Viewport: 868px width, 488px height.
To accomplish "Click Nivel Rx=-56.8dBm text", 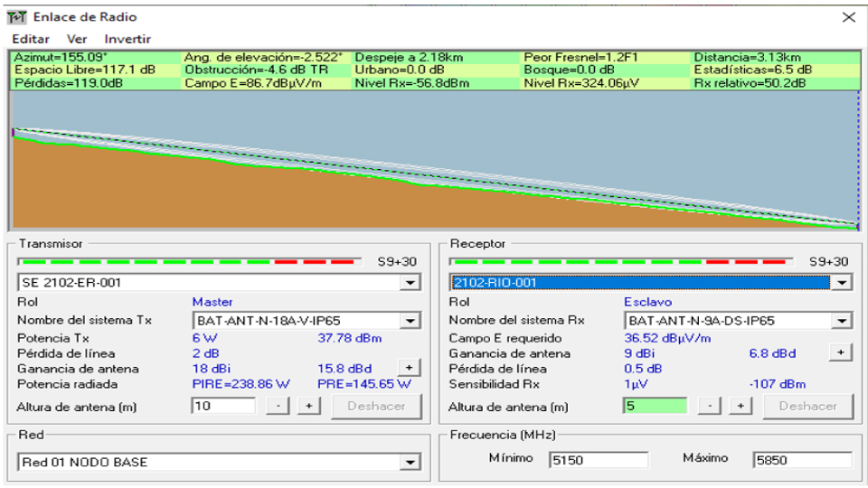I will (412, 83).
